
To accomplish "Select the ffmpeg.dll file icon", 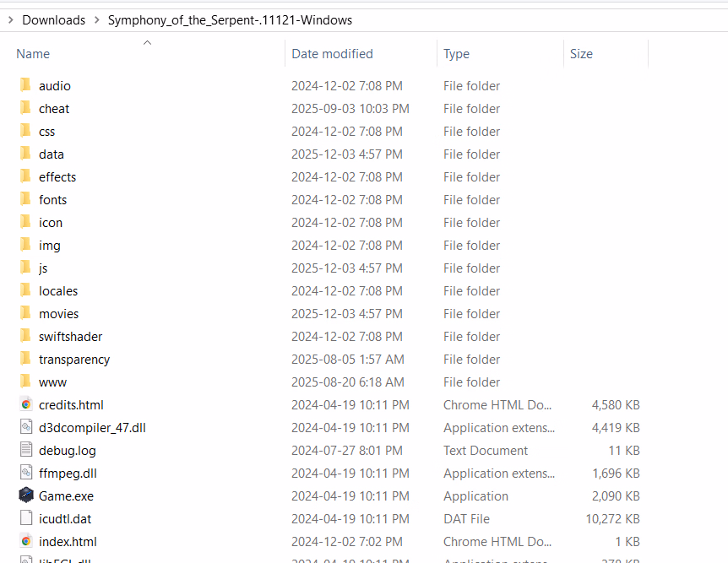I will pyautogui.click(x=25, y=473).
